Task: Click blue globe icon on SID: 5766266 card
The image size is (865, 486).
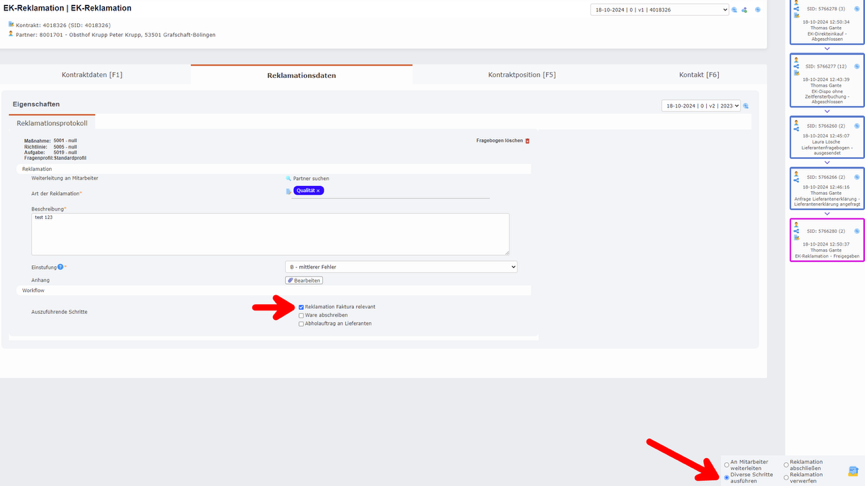Action: [x=857, y=178]
